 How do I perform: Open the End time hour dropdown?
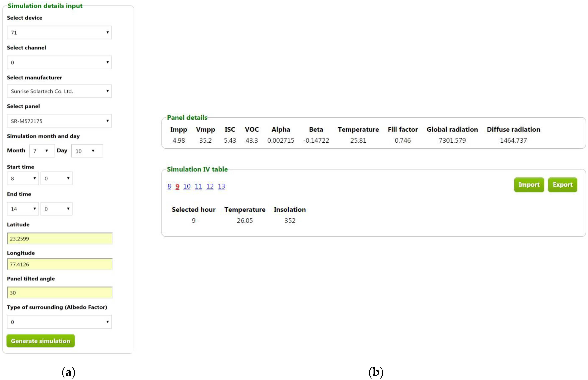23,209
